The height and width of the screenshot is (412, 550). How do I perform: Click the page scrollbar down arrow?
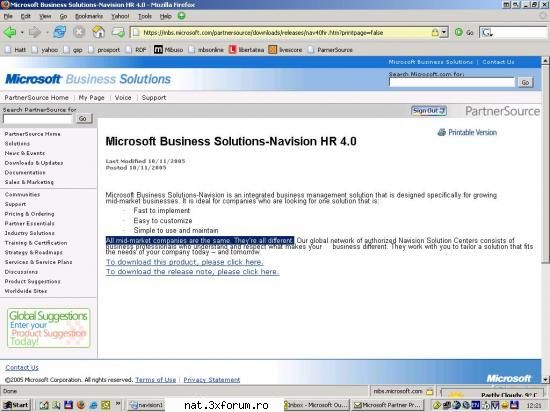pyautogui.click(x=545, y=379)
